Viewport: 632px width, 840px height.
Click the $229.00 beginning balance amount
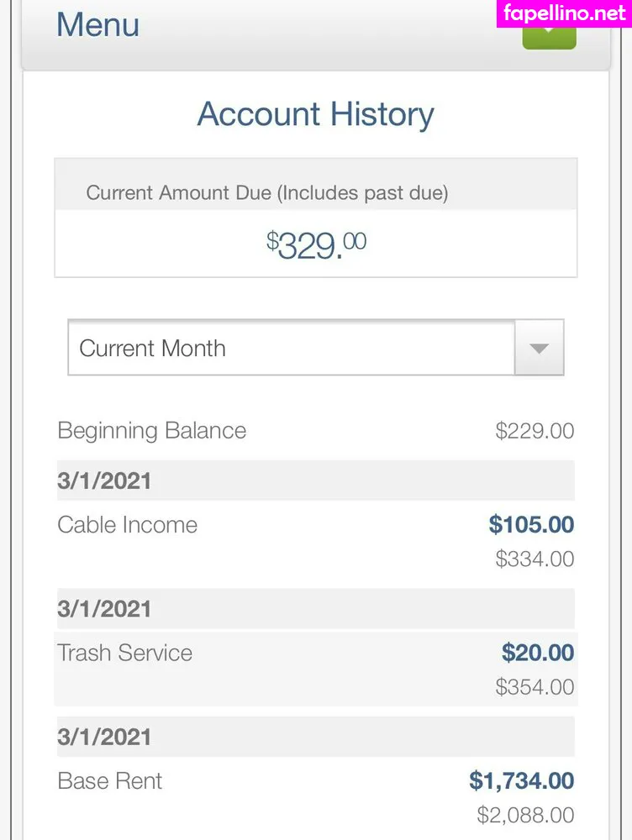click(535, 432)
